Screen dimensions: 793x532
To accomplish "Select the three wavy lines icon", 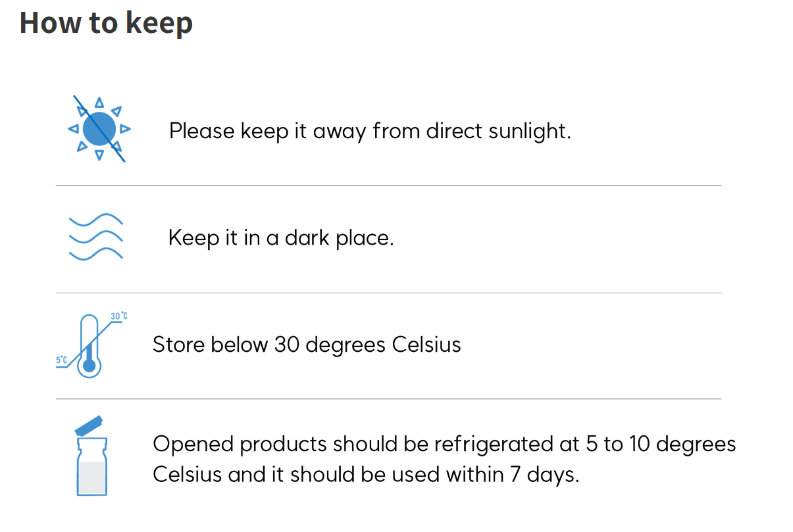I will (x=96, y=236).
